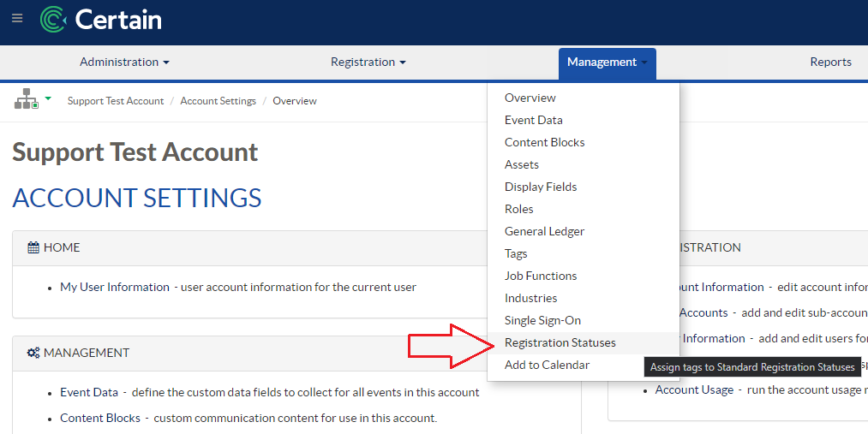
Task: Choose Display Fields menu entry
Action: [541, 187]
